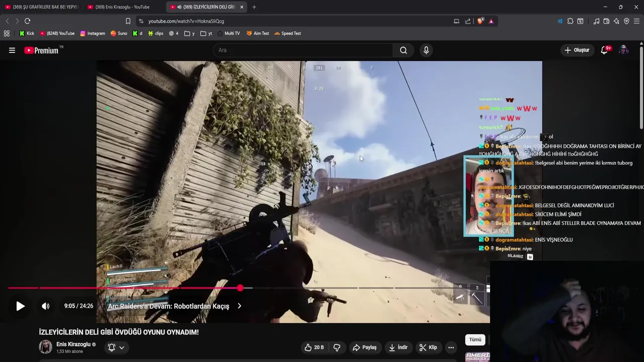Toggle the blue media casting indicator
The height and width of the screenshot is (362, 644).
coord(560,21)
